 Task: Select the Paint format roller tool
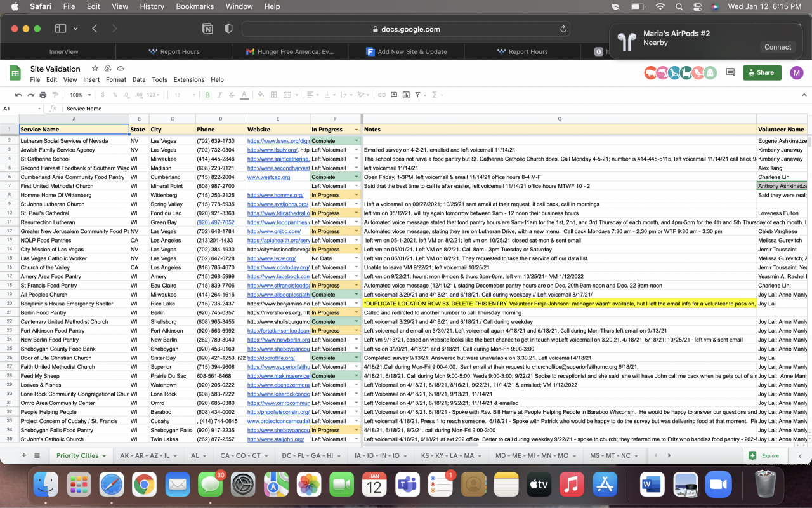click(55, 95)
